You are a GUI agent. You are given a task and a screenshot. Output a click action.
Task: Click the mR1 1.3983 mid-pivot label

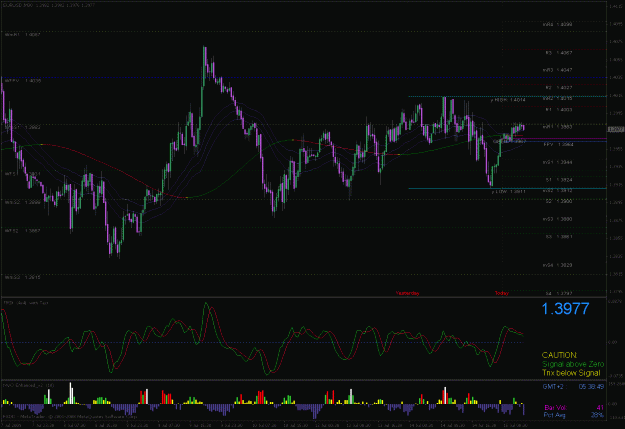point(557,127)
